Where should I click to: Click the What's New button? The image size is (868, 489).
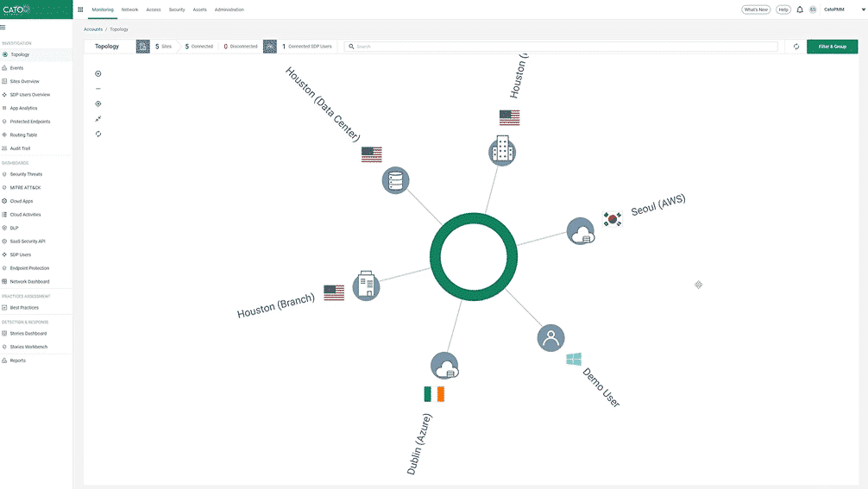756,9
